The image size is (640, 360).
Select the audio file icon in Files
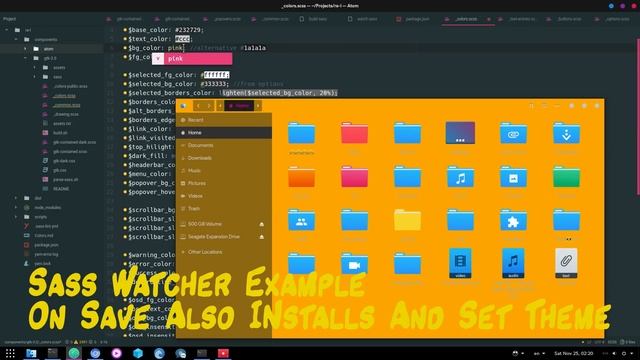coord(513,263)
